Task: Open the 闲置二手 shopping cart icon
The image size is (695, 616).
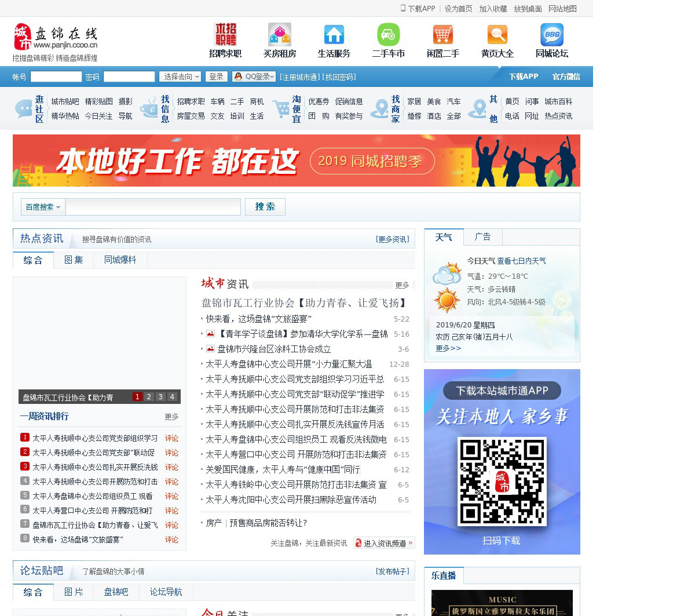Action: (x=442, y=35)
